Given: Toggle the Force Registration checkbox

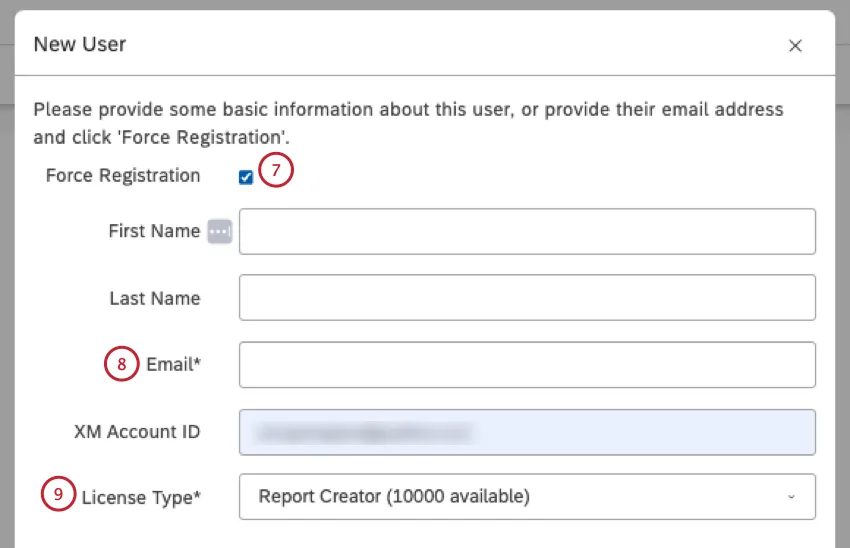Looking at the screenshot, I should click(x=246, y=177).
